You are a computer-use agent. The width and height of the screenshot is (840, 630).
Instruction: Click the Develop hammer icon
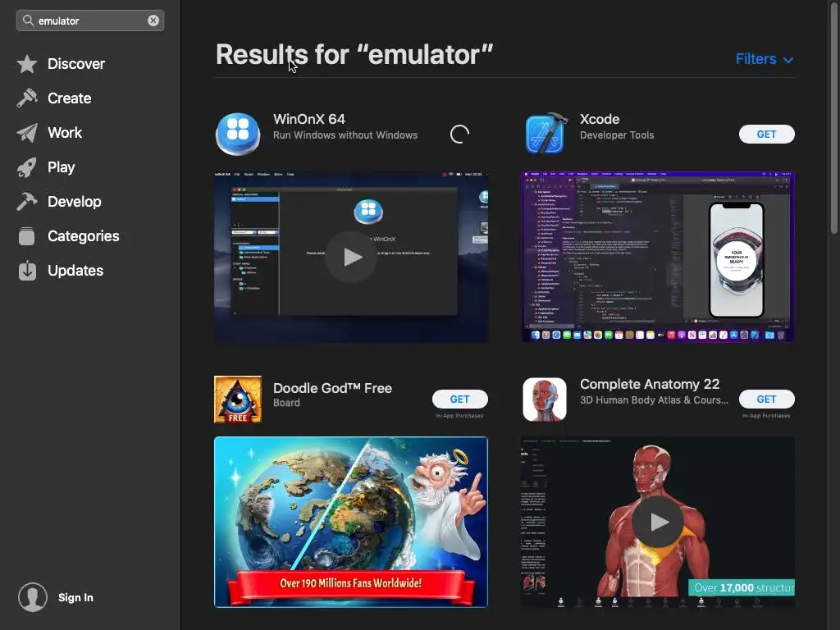pos(27,202)
